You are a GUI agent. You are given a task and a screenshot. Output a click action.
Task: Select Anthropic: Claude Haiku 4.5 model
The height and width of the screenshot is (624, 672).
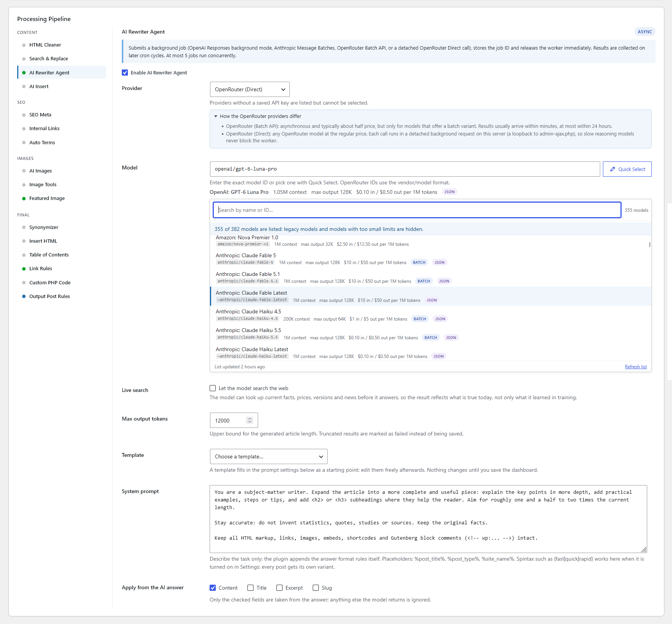430,315
